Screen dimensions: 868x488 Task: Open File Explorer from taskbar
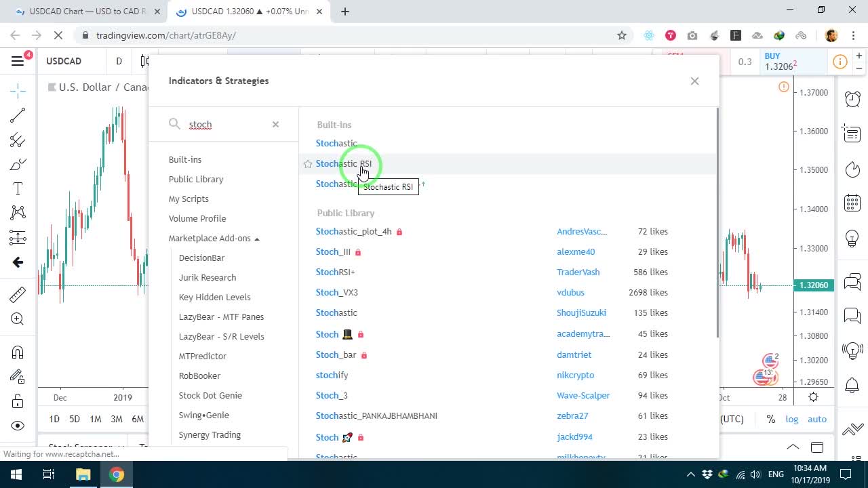tap(83, 474)
